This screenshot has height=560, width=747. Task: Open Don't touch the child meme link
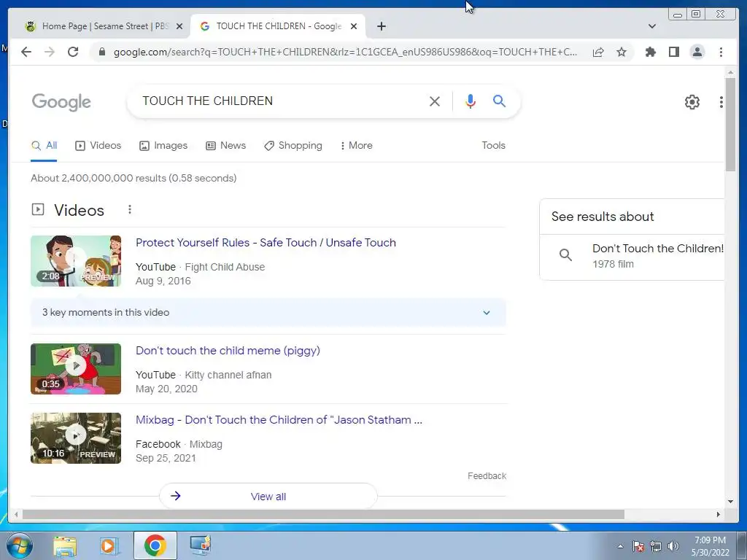228,351
